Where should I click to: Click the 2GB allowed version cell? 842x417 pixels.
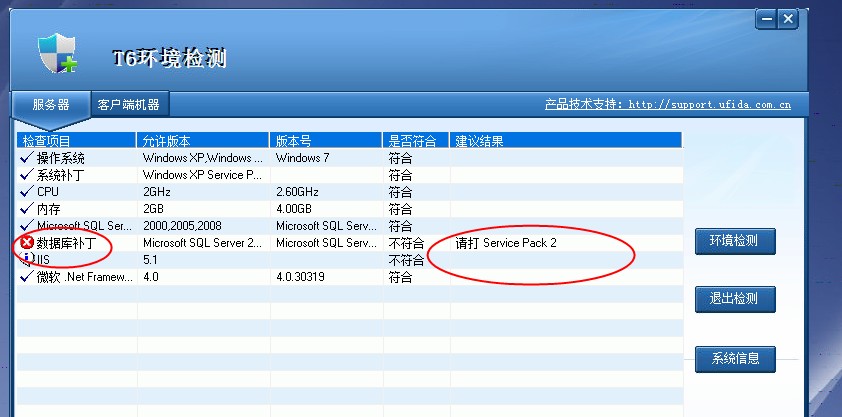(x=154, y=209)
